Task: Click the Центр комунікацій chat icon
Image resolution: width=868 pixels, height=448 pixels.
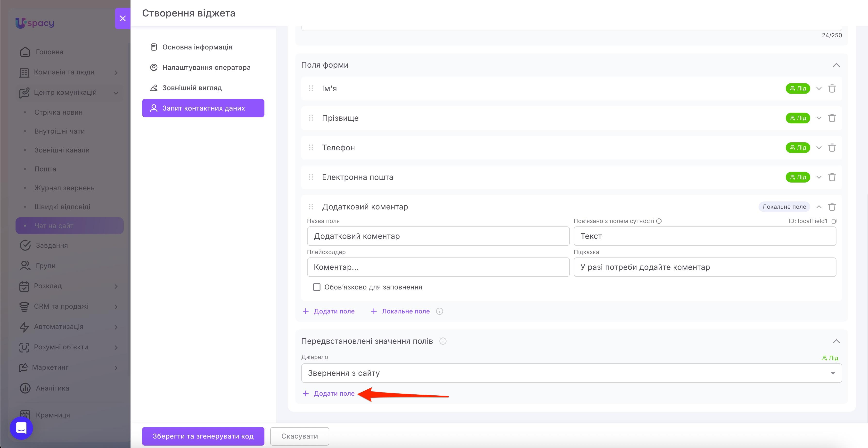Action: [24, 93]
